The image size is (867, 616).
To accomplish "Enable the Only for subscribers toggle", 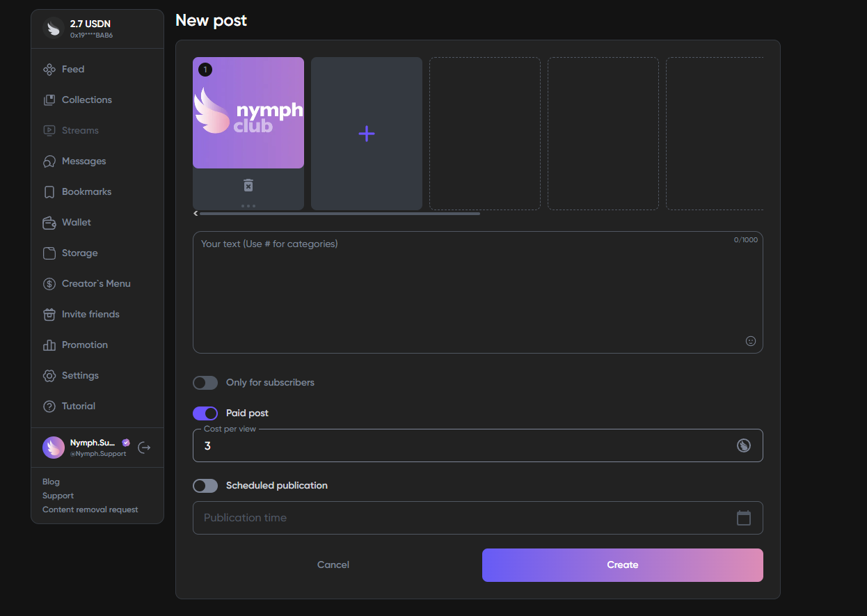I will click(x=205, y=383).
